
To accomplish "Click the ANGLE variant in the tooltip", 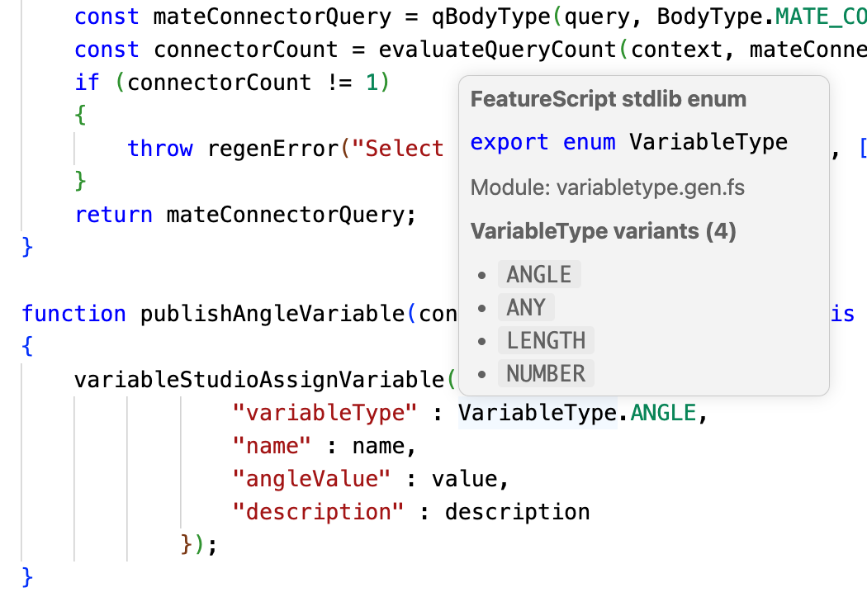I will [x=539, y=275].
